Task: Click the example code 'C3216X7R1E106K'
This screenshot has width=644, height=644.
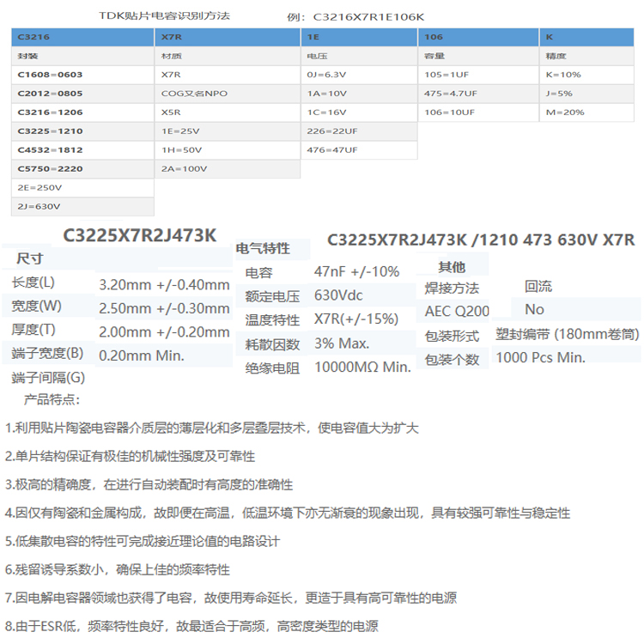Action: pos(368,17)
